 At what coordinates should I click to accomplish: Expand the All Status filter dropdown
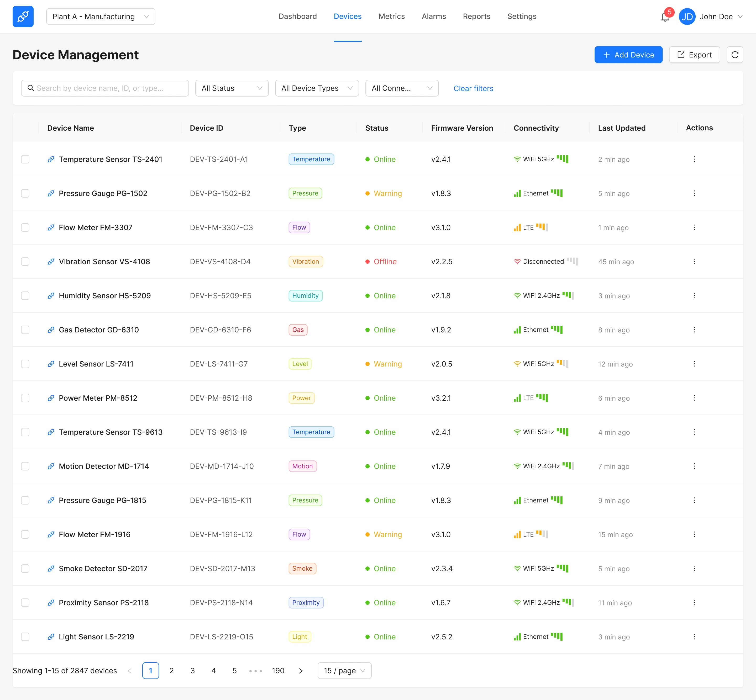click(x=232, y=88)
